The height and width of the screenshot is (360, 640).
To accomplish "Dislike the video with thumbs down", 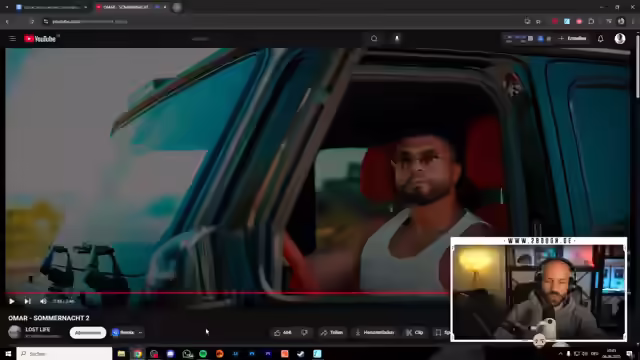I will tap(304, 333).
